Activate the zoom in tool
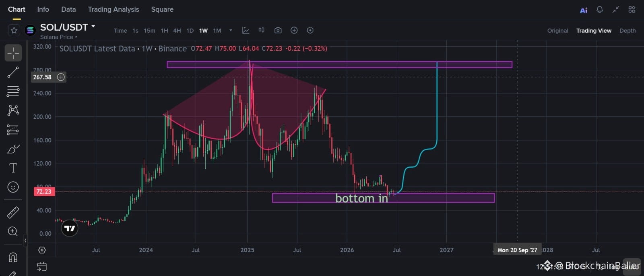 (13, 231)
